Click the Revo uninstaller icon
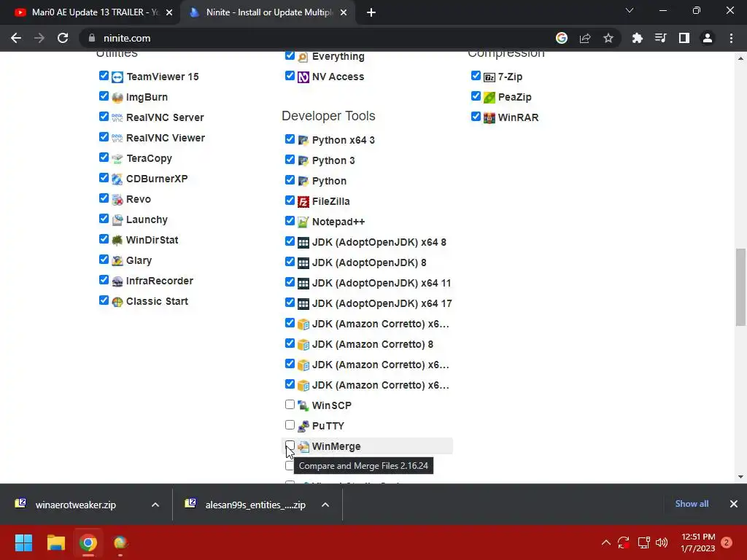This screenshot has width=747, height=560. tap(117, 200)
